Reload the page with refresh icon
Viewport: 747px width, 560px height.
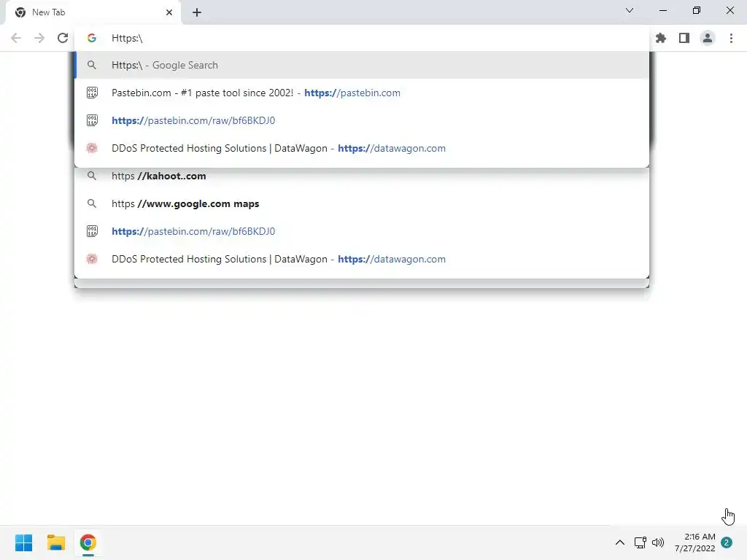[x=63, y=38]
